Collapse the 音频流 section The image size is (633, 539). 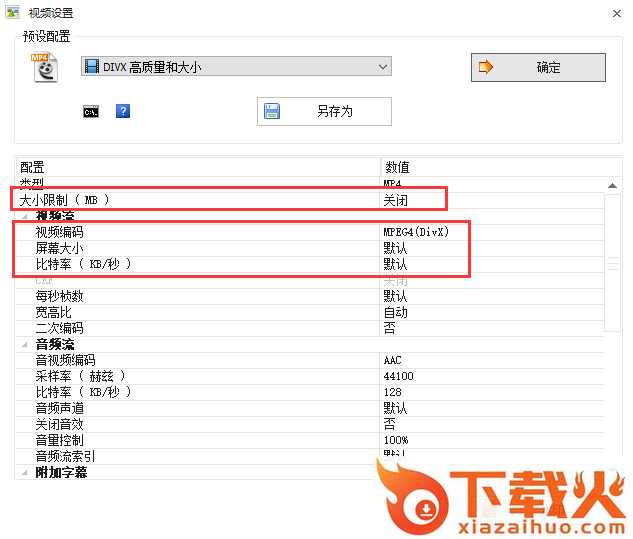(x=24, y=344)
